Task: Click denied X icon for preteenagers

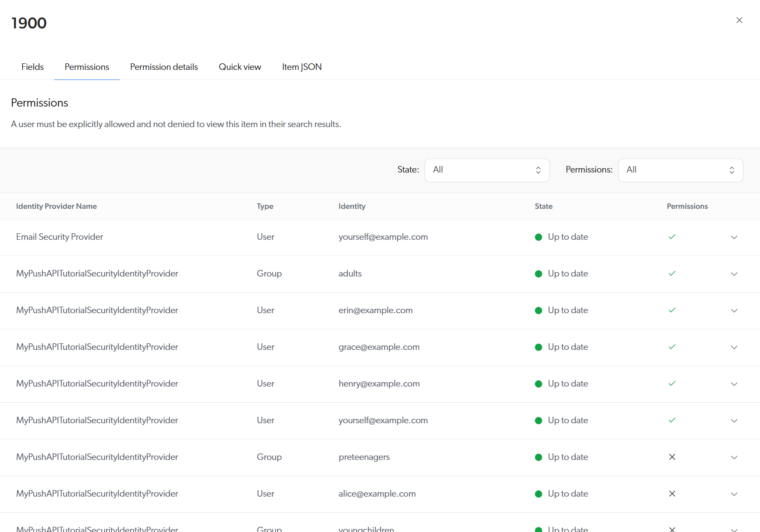Action: 672,457
